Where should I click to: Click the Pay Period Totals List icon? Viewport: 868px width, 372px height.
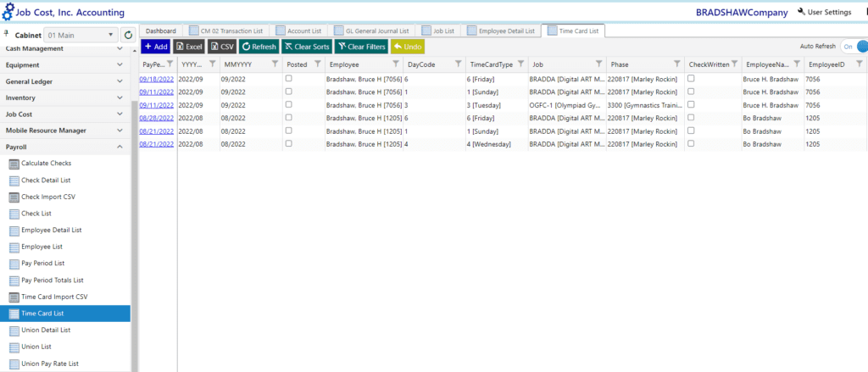tap(14, 280)
